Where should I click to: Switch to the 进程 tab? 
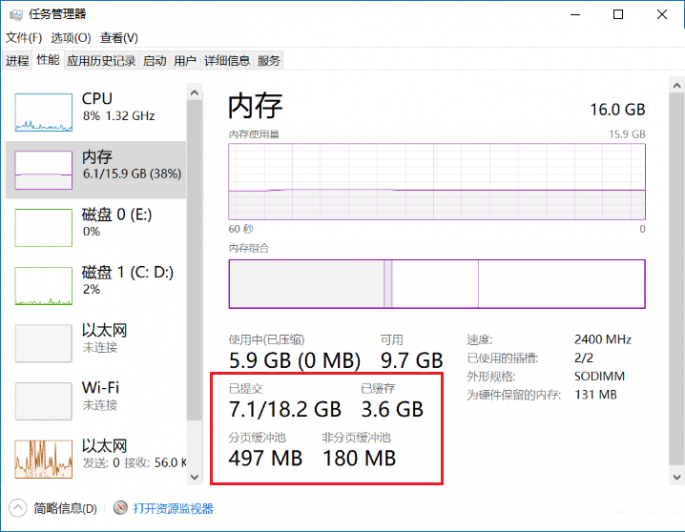17,61
